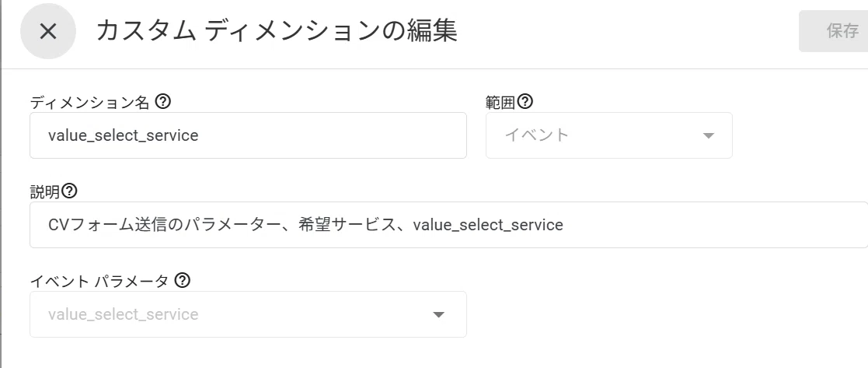Place cursor on 希望サービス in description
The height and width of the screenshot is (368, 868).
346,225
